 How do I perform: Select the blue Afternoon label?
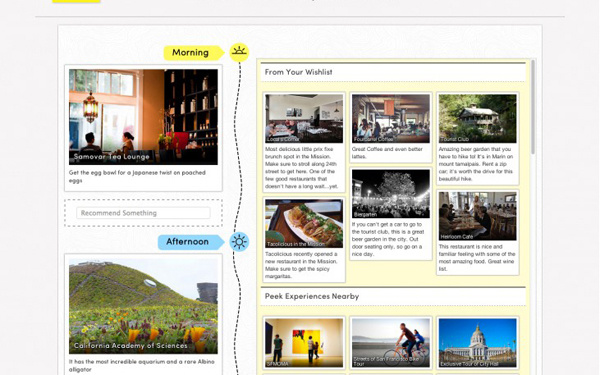[x=191, y=242]
